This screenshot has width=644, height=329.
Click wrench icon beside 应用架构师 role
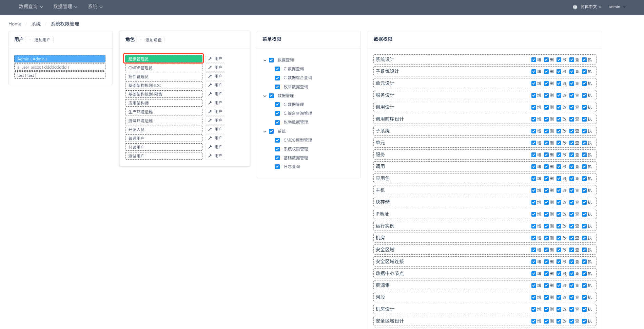pos(210,103)
